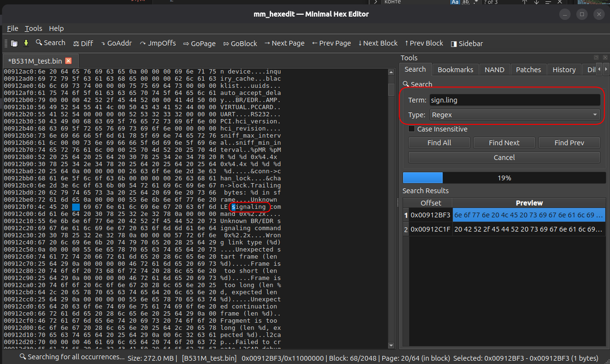Viewport: 610px width, 364px height.
Task: Open the Help menu
Action: tap(56, 28)
